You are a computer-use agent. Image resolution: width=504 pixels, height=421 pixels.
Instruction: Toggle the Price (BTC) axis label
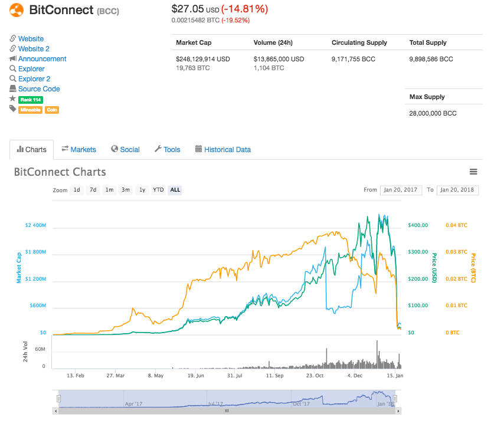(x=473, y=268)
